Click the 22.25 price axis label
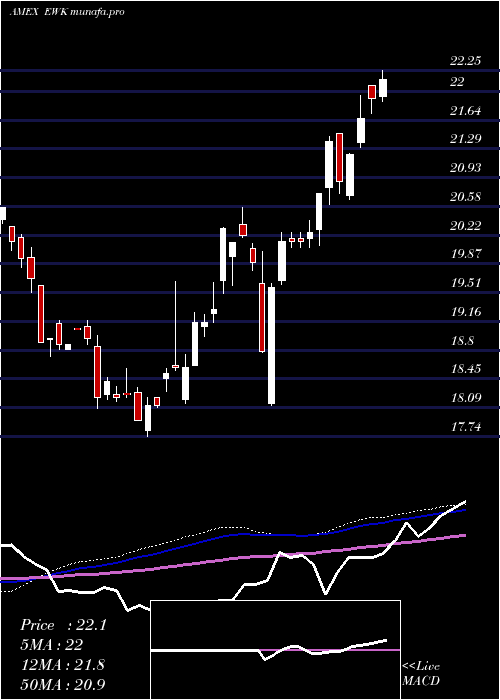This screenshot has height=700, width=500. click(x=466, y=61)
